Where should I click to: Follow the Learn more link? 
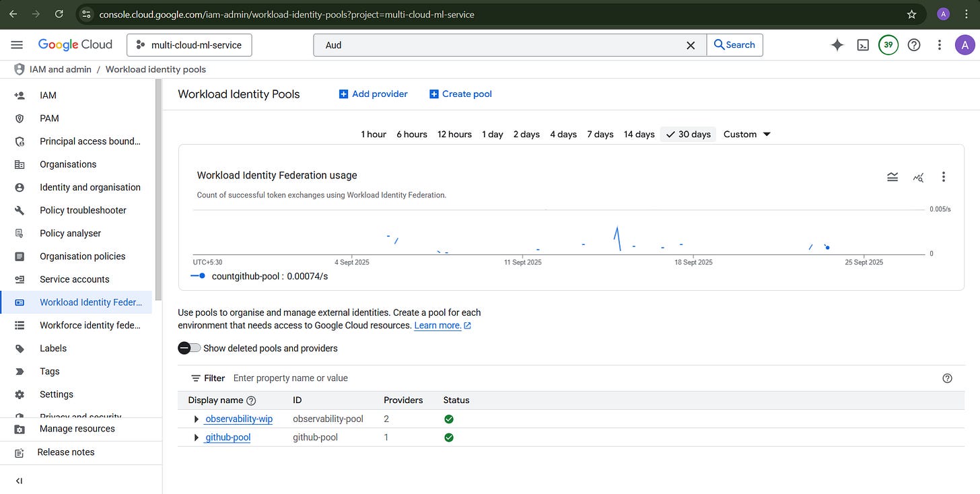[442, 325]
